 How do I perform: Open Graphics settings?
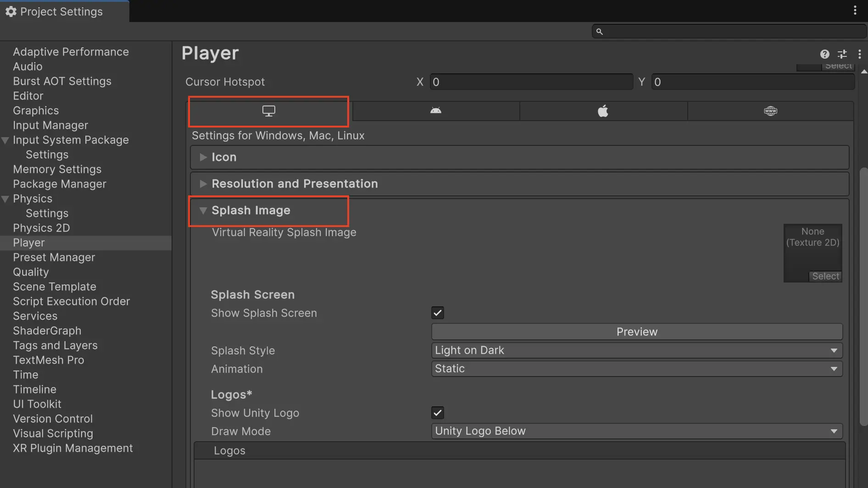36,111
